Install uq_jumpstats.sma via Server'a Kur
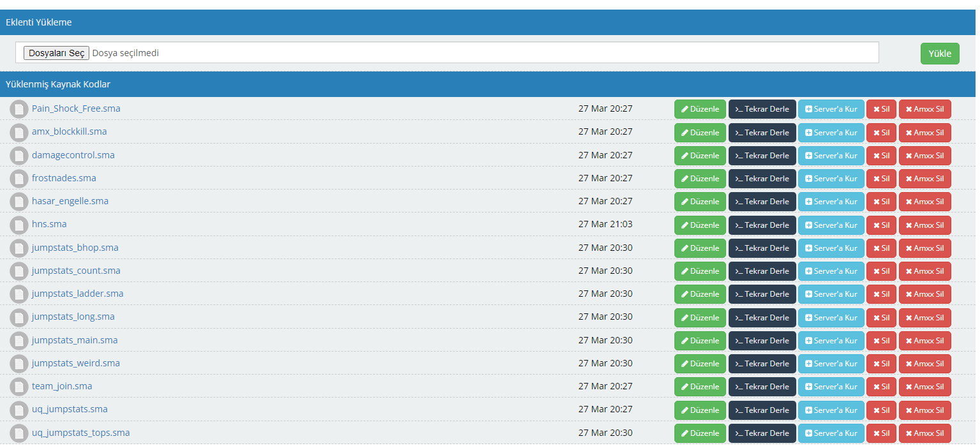Viewport: 980px width, 448px height. (831, 410)
